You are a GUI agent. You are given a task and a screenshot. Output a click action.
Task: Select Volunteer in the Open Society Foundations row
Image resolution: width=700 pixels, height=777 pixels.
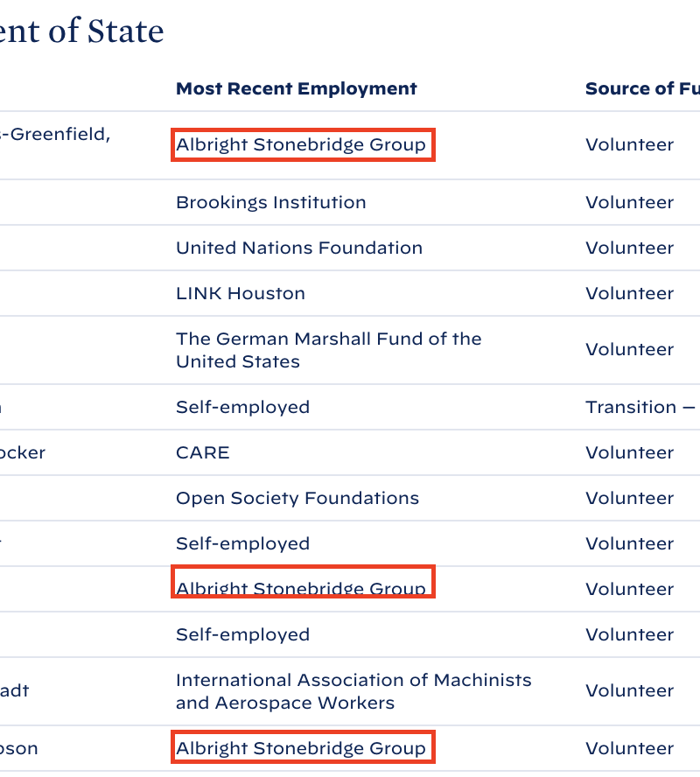(x=630, y=498)
